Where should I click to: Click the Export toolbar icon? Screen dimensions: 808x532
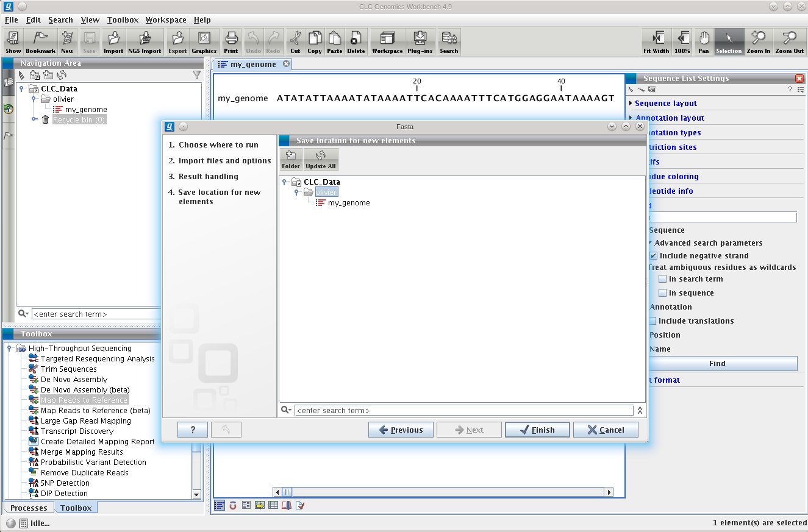point(177,42)
